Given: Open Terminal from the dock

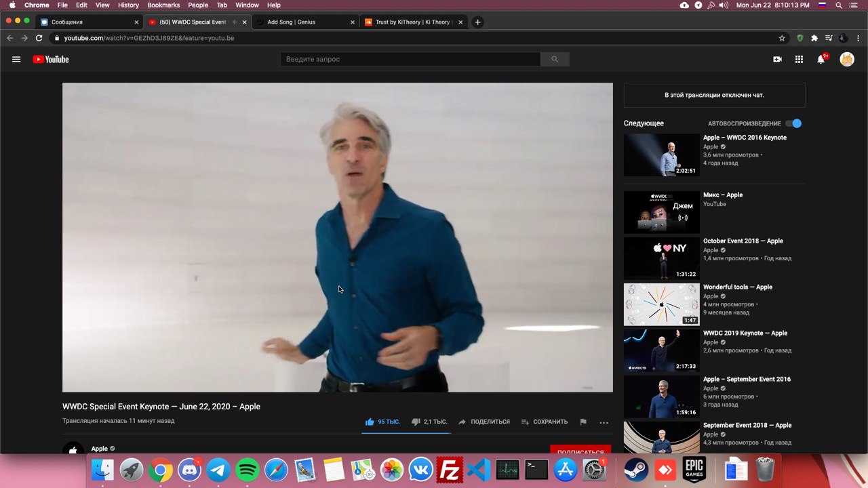Looking at the screenshot, I should (536, 470).
